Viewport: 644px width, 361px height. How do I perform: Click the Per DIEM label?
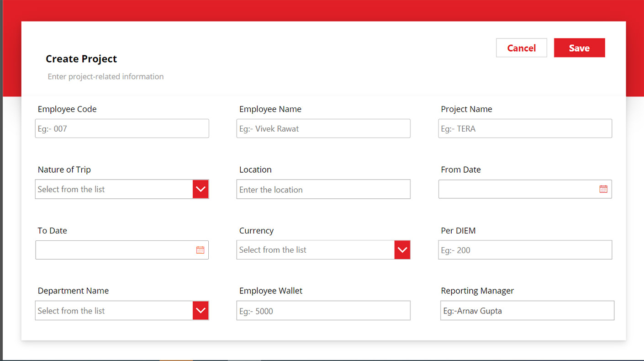[458, 231]
